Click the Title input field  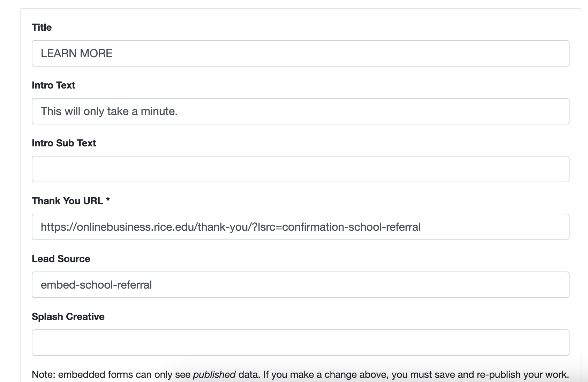300,53
